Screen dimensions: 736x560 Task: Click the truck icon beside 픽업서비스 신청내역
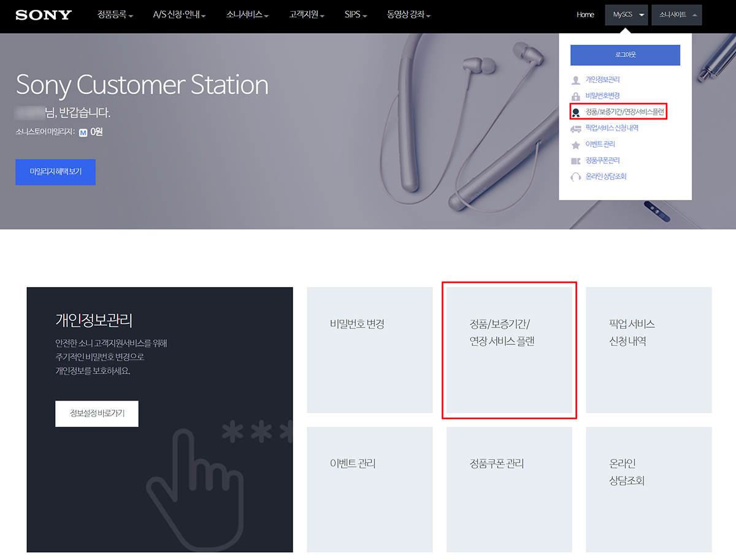[x=575, y=129]
